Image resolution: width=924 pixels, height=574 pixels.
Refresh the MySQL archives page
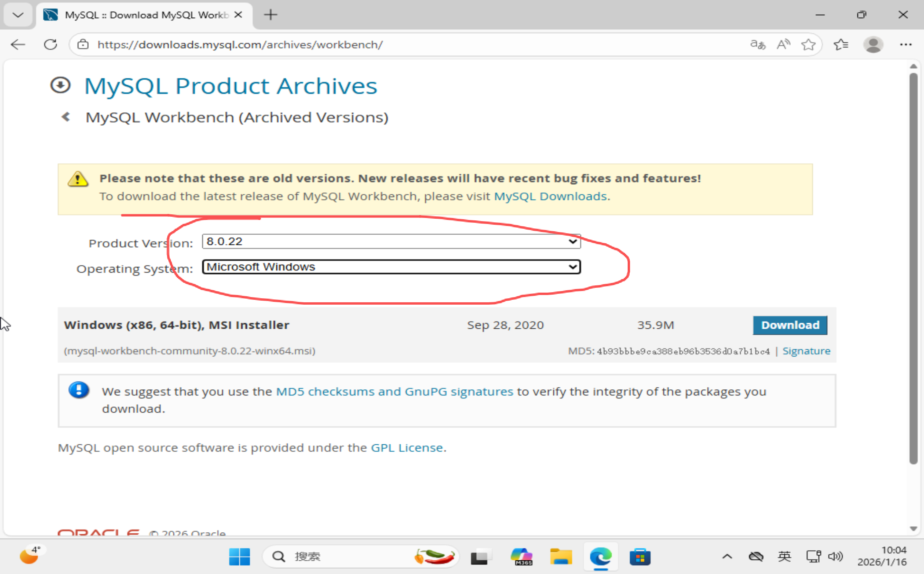51,45
